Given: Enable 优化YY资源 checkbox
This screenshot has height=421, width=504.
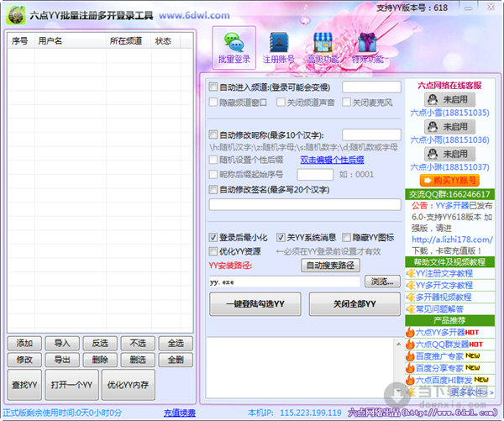Looking at the screenshot, I should click(213, 251).
